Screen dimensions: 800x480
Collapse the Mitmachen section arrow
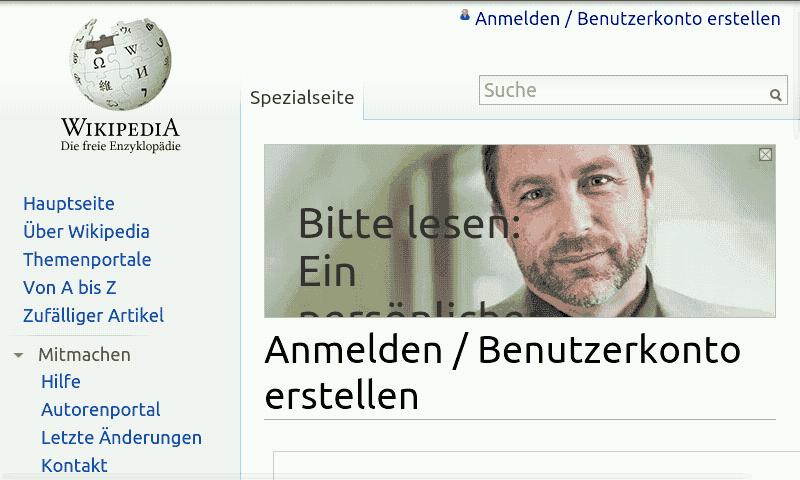pyautogui.click(x=18, y=355)
